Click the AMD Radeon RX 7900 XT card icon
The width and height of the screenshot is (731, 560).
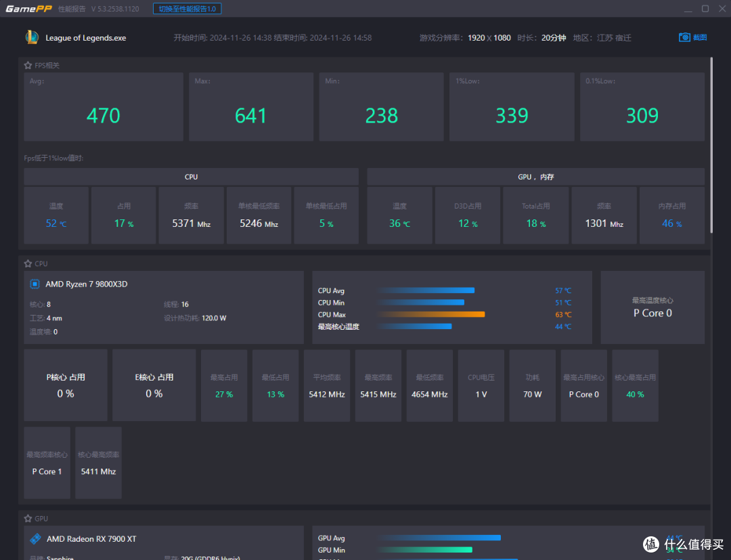35,539
